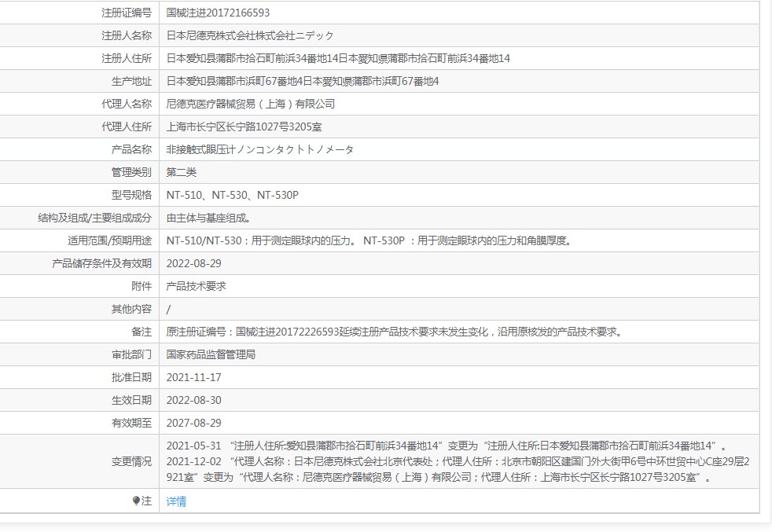This screenshot has height=532, width=772.
Task: Click the 代理人住所 label
Action: point(127,127)
